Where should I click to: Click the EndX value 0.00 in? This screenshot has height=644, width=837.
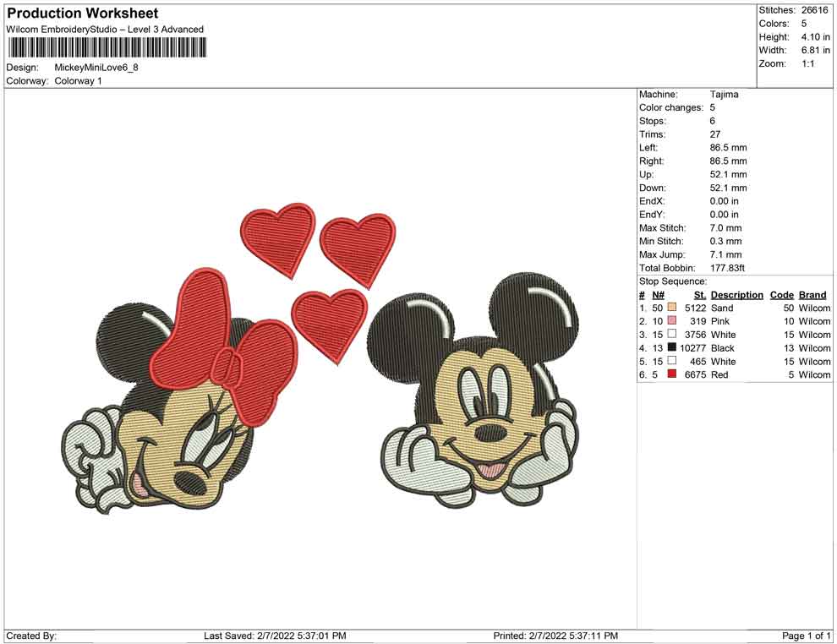pos(724,201)
